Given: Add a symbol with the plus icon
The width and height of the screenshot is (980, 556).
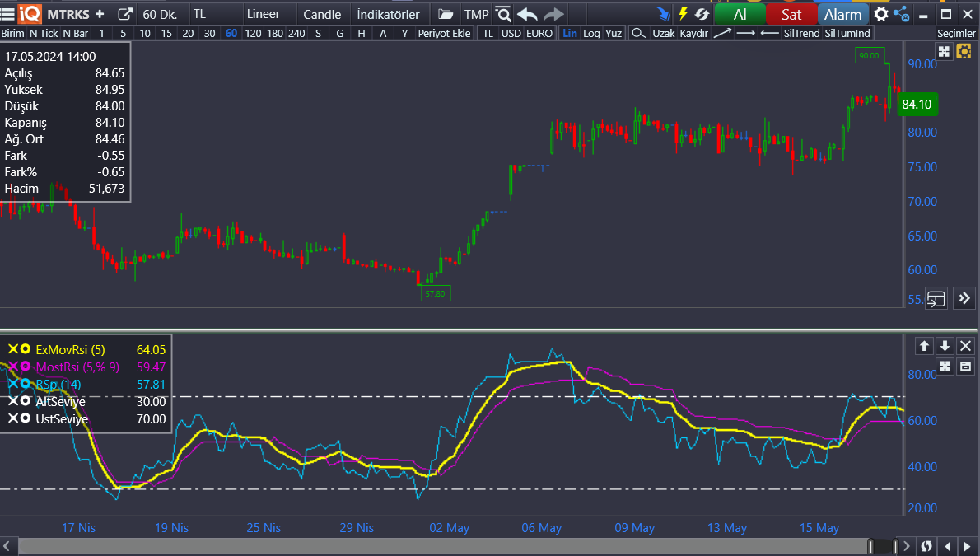Looking at the screenshot, I should 100,14.
